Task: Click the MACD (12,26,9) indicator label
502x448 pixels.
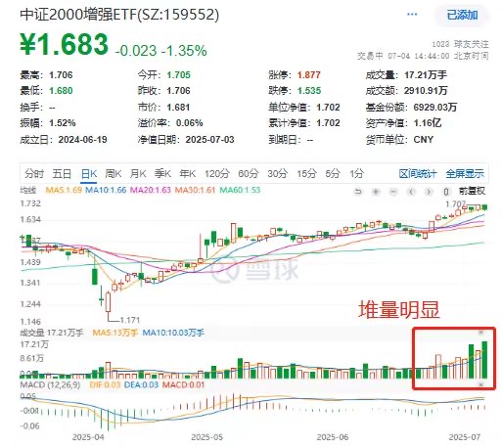Action: coord(50,385)
